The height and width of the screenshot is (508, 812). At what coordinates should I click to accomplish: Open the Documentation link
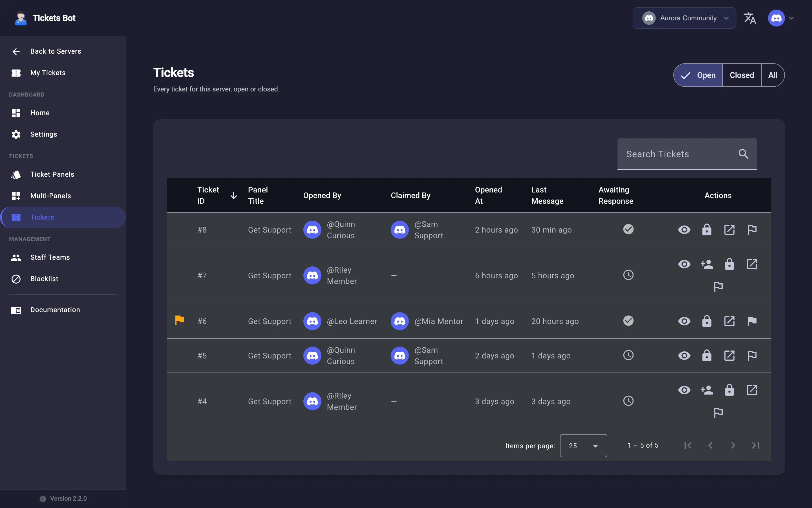[63, 310]
